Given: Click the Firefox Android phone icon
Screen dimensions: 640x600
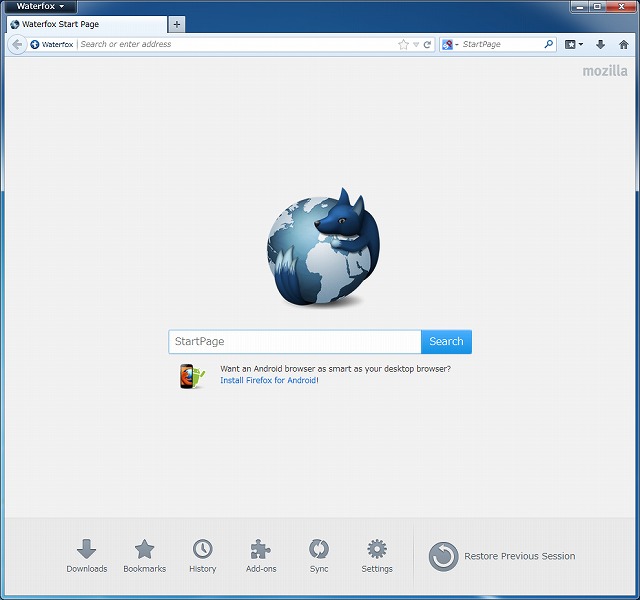Looking at the screenshot, I should [x=192, y=376].
